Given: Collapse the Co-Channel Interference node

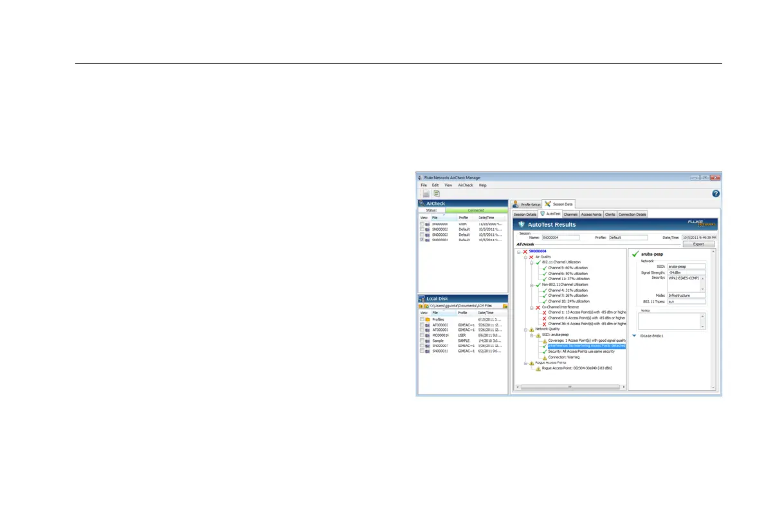Looking at the screenshot, I should pyautogui.click(x=532, y=308).
